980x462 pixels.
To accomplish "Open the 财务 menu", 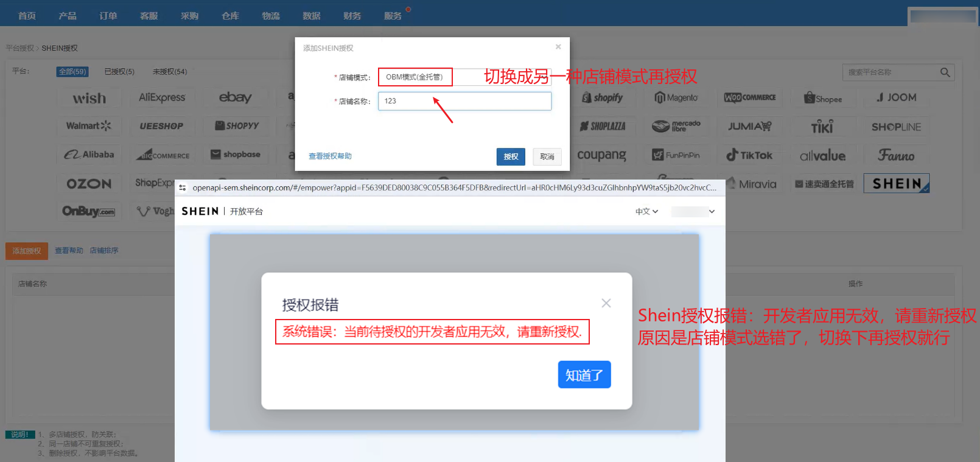I will (352, 16).
